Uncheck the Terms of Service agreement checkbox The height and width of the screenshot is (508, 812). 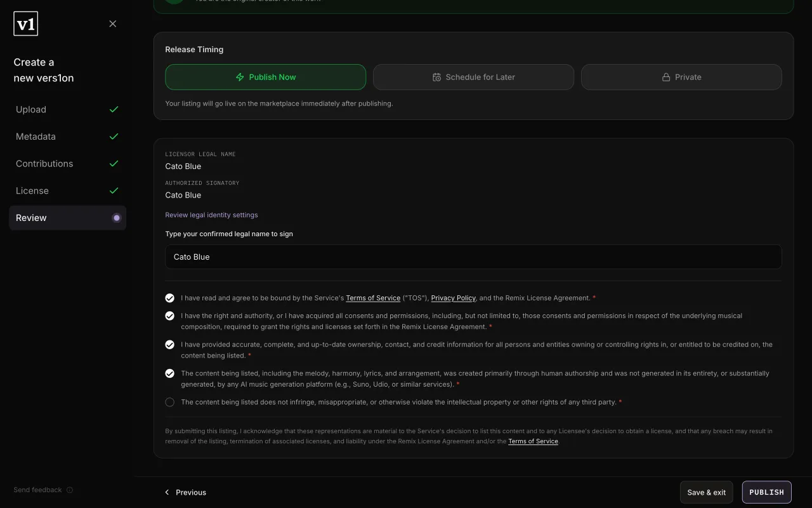click(x=170, y=298)
